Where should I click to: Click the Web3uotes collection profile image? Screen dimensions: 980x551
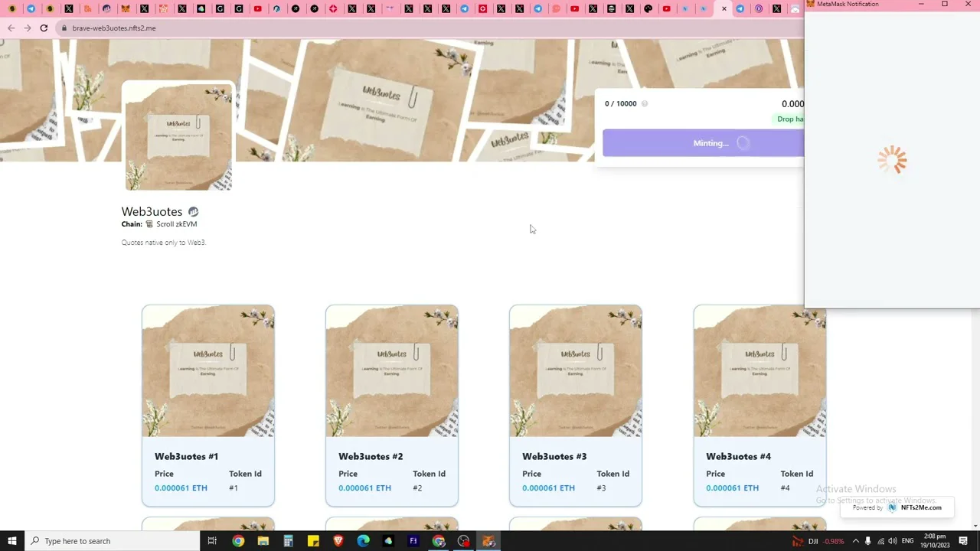click(x=178, y=136)
